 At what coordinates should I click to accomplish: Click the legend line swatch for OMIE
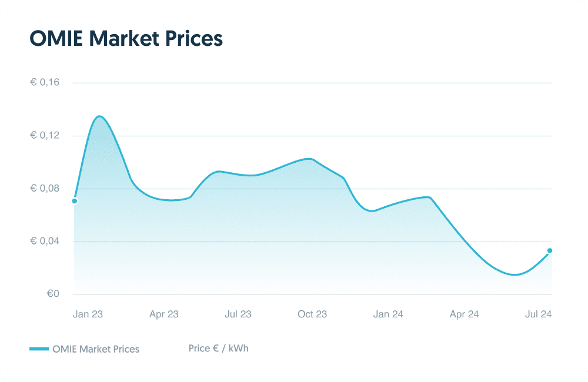38,349
